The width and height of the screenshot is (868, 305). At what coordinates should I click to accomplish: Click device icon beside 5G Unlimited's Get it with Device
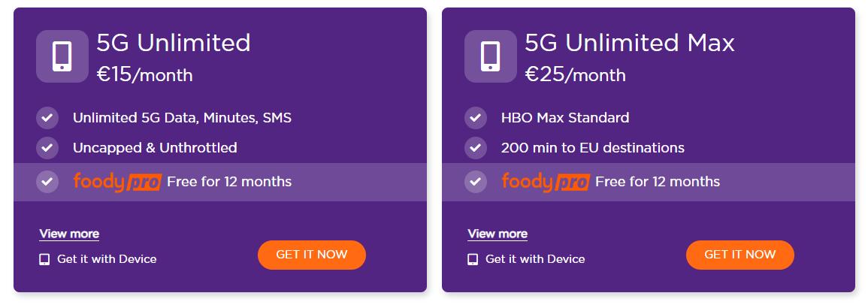[x=44, y=259]
